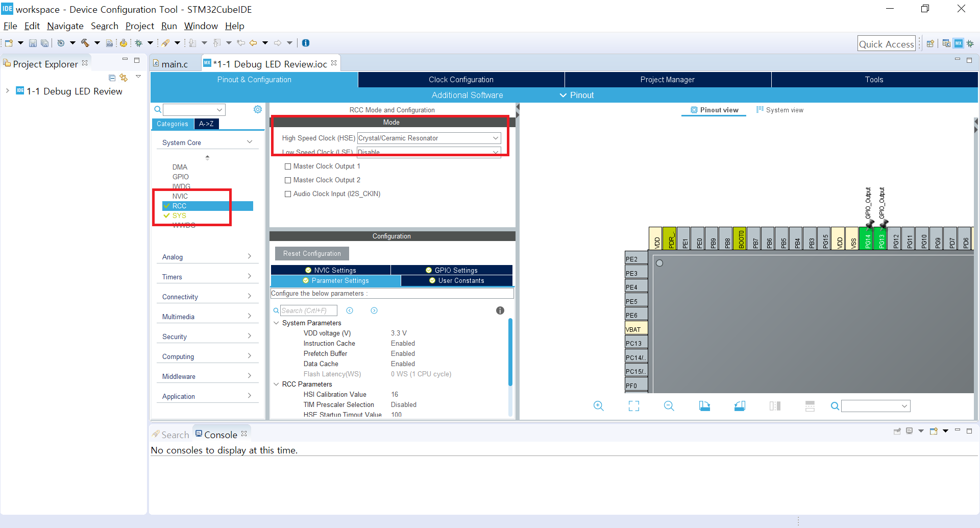The height and width of the screenshot is (528, 980).
Task: Collapse the RCC Parameters group
Action: click(277, 384)
